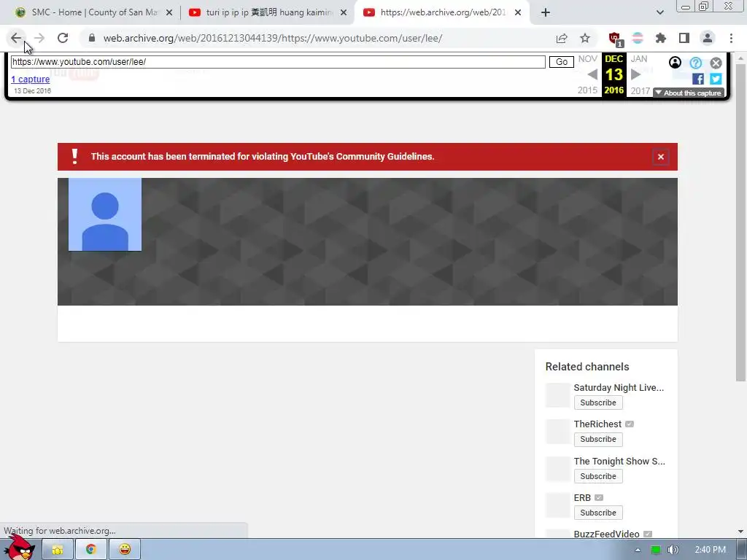Open BuzzFeedVideo channel link
The image size is (747, 560).
606,534
